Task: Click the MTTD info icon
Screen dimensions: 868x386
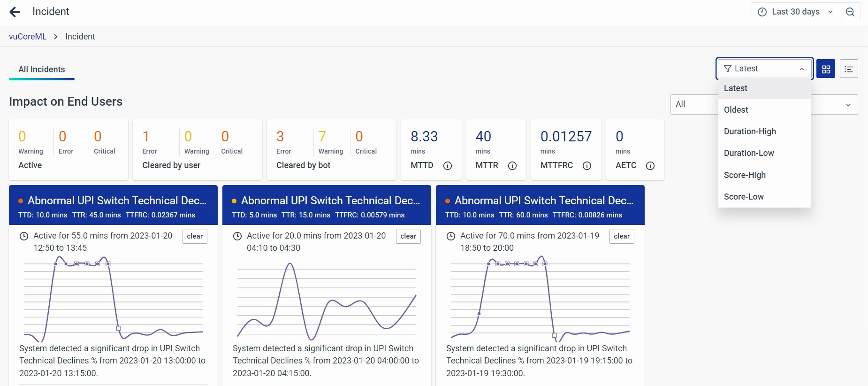Action: (448, 166)
